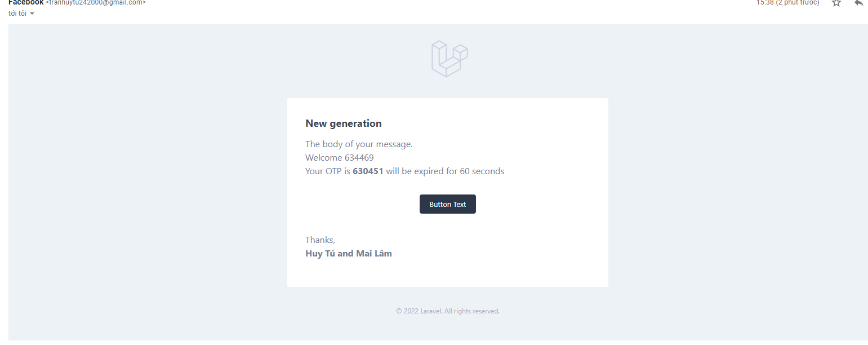Click the "Thanks," closing line
This screenshot has height=345, width=868.
coord(320,240)
